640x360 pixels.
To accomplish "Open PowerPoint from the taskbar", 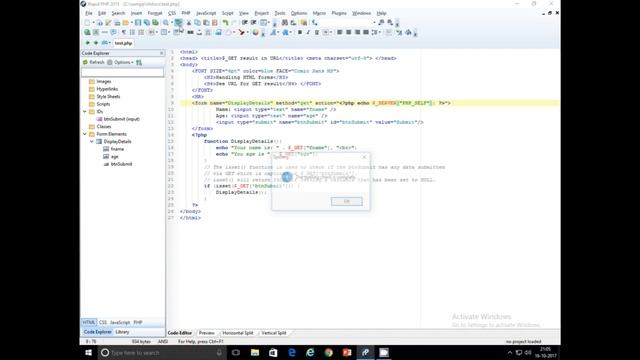I will (347, 353).
